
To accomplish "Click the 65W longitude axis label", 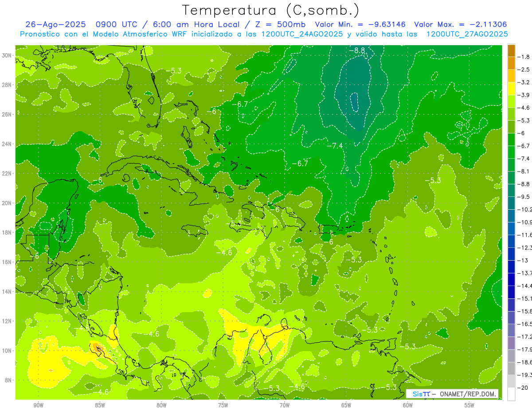I will coord(346,405).
